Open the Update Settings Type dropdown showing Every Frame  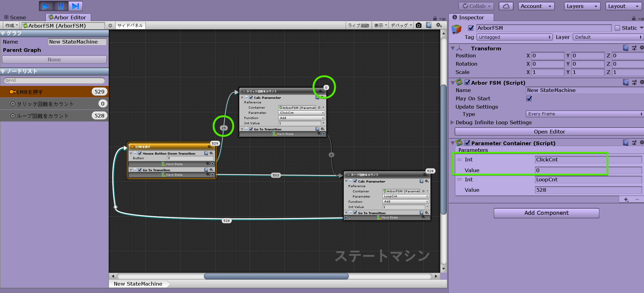[584, 114]
